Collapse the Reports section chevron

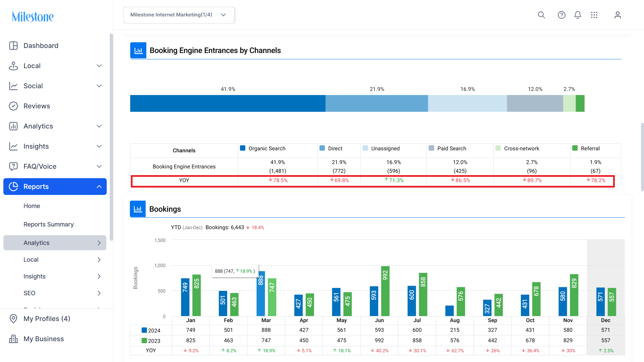[x=99, y=187]
